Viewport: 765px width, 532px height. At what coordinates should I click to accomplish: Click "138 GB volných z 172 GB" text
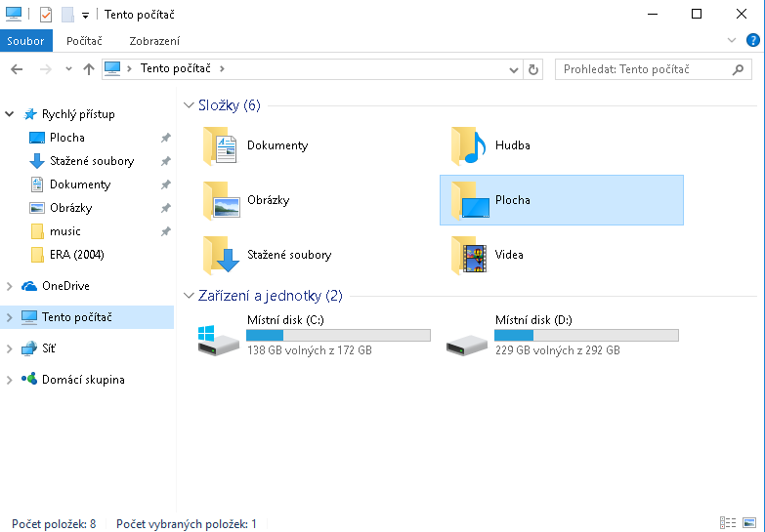[x=310, y=350]
